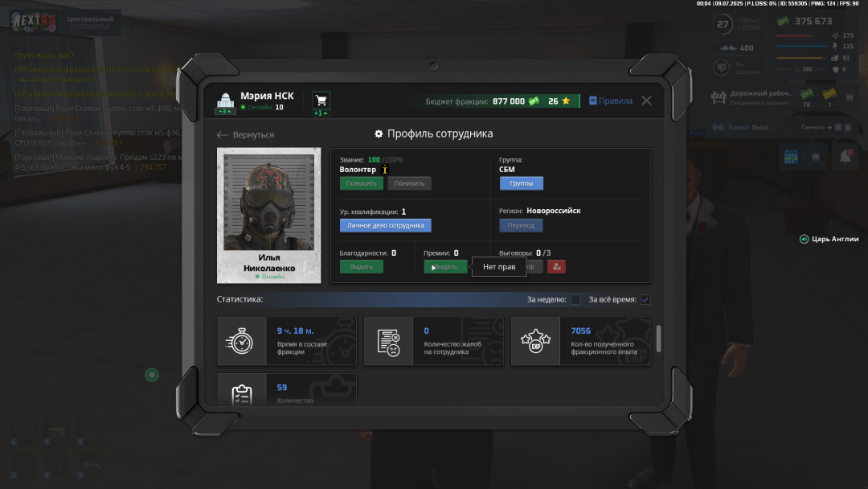Click Выдать under Премии
This screenshot has width=868, height=489.
445,267
